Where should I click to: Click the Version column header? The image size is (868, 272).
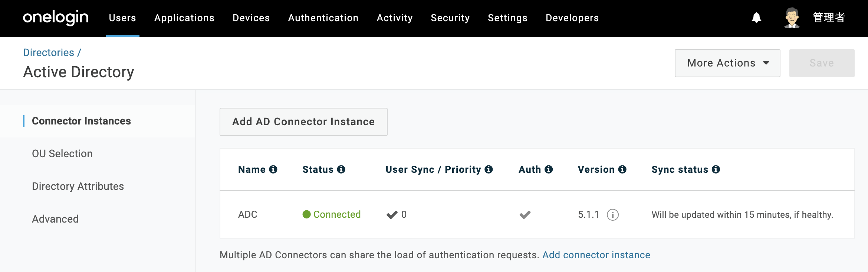[x=596, y=169]
